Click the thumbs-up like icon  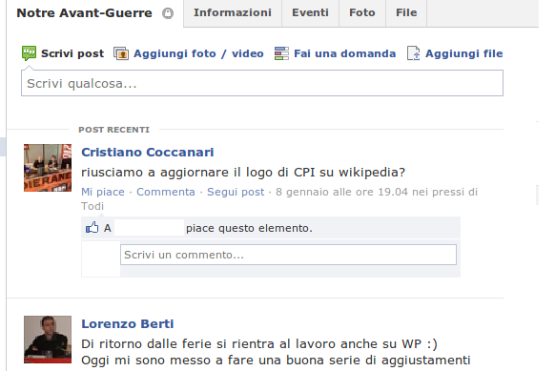[x=92, y=228]
